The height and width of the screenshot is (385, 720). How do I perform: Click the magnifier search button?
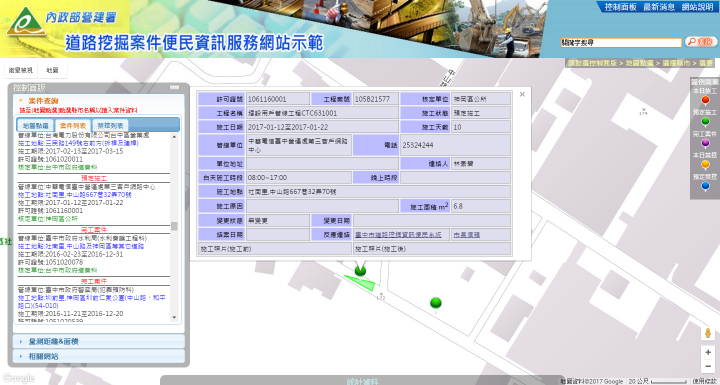coord(701,42)
